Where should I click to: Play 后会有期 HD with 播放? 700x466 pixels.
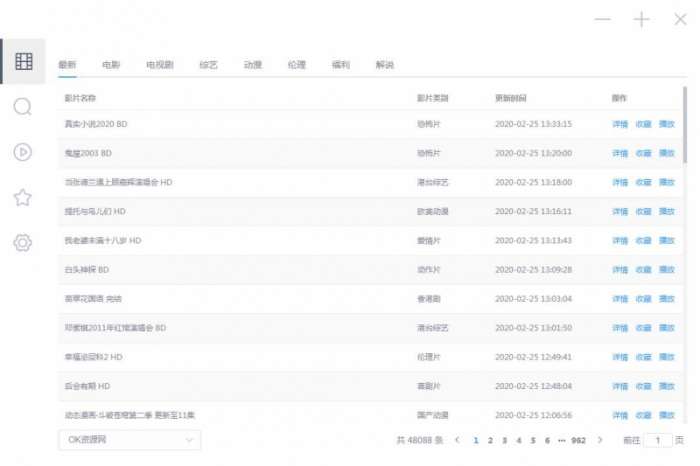point(667,386)
